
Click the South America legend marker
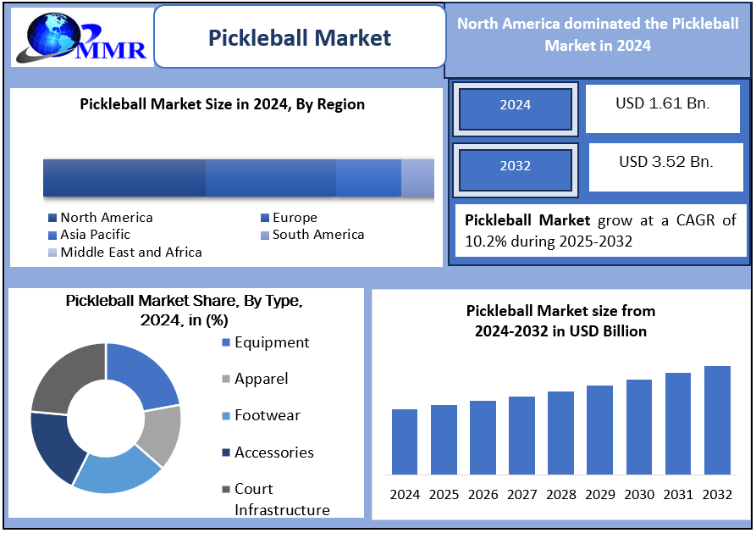[x=265, y=235]
